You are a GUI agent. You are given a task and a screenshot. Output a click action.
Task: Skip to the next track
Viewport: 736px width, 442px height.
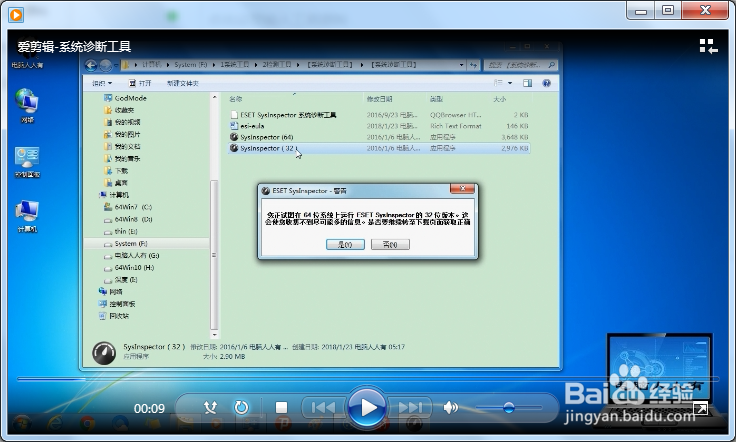[410, 407]
